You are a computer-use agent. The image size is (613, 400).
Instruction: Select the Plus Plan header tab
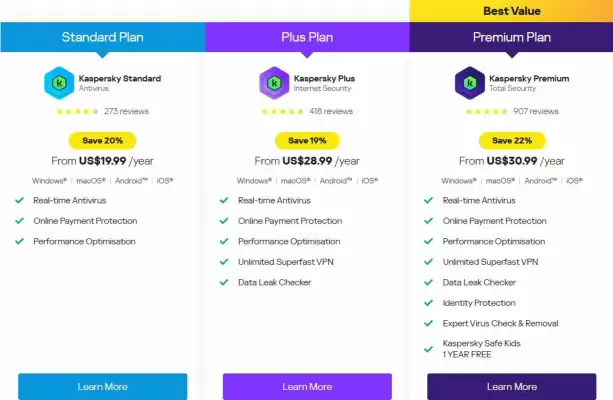pos(307,37)
